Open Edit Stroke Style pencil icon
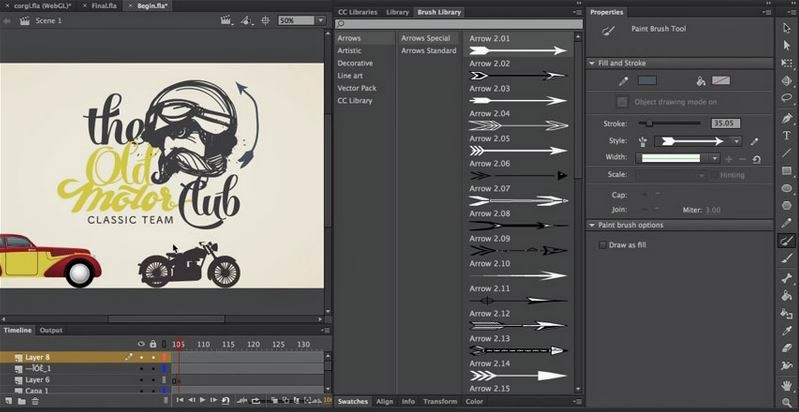This screenshot has height=412, width=799. coord(756,141)
